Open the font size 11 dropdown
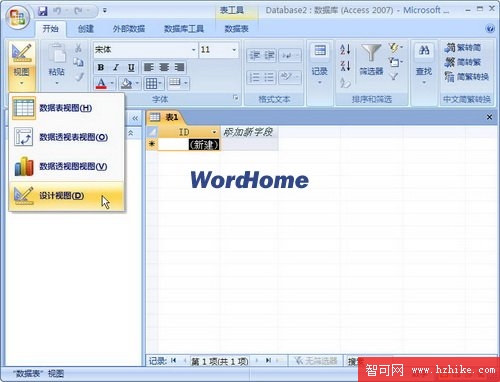The width and height of the screenshot is (500, 382). pos(234,50)
